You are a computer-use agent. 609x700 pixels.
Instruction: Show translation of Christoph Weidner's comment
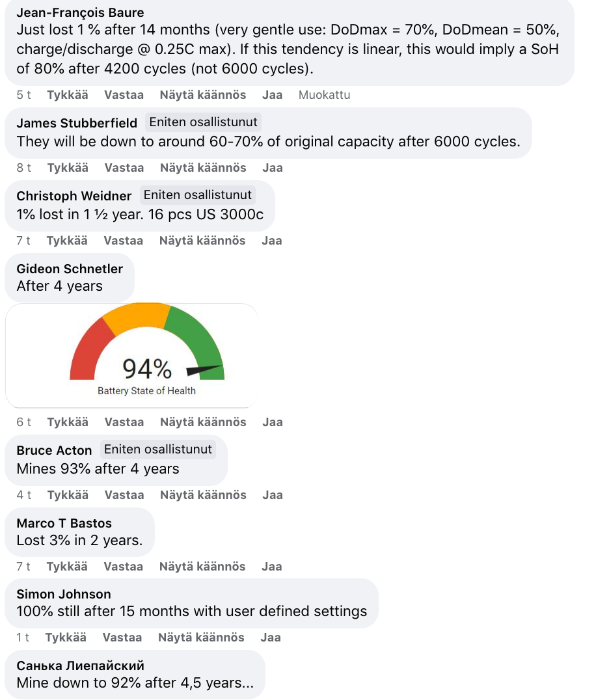point(202,241)
